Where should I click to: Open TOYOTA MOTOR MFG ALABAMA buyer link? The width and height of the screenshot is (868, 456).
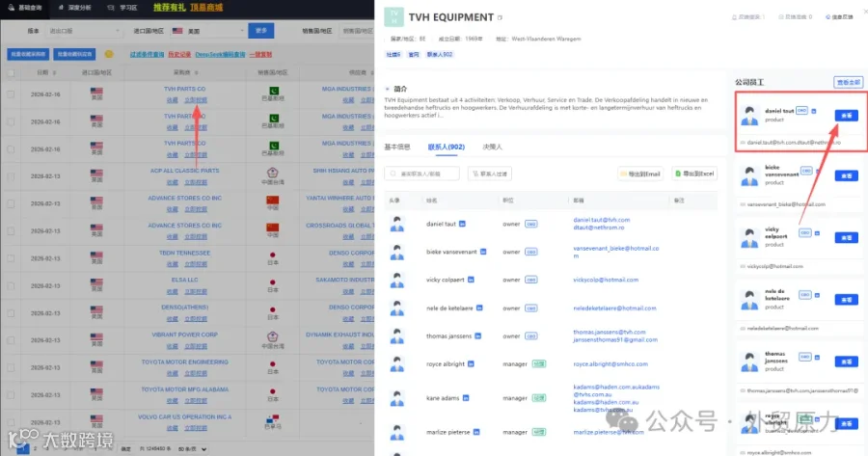pos(185,389)
